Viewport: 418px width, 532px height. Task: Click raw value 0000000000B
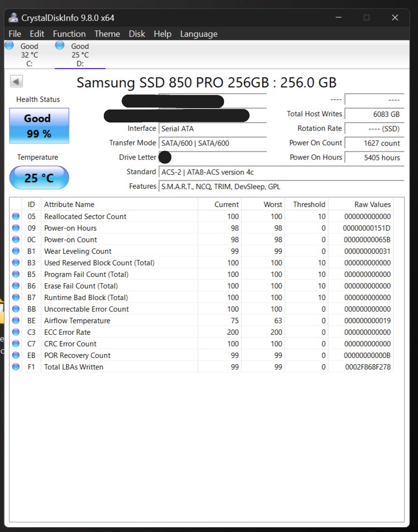point(367,355)
